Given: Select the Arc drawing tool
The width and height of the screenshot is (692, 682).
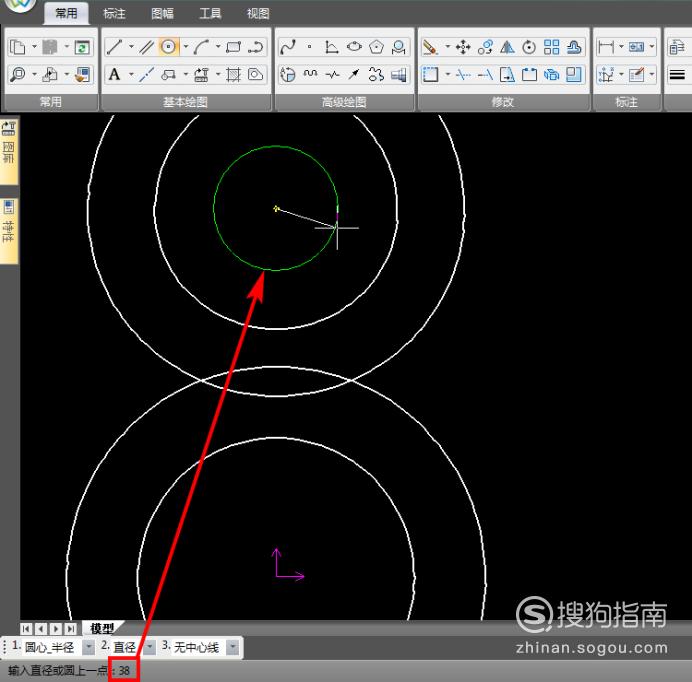Looking at the screenshot, I should tap(201, 47).
